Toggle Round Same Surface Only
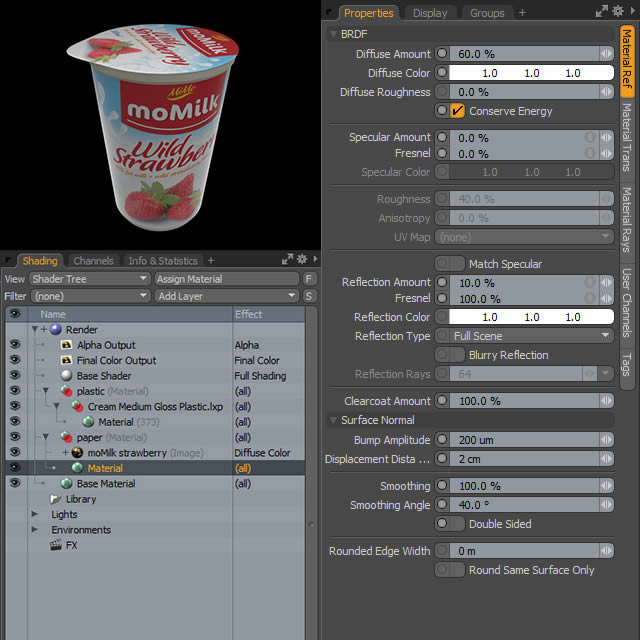This screenshot has height=640, width=640. pos(449,569)
